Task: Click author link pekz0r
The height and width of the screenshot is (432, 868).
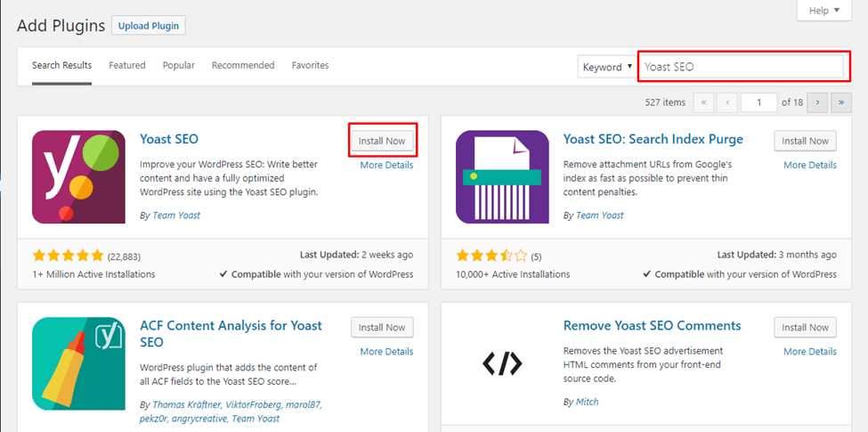Action: [153, 419]
